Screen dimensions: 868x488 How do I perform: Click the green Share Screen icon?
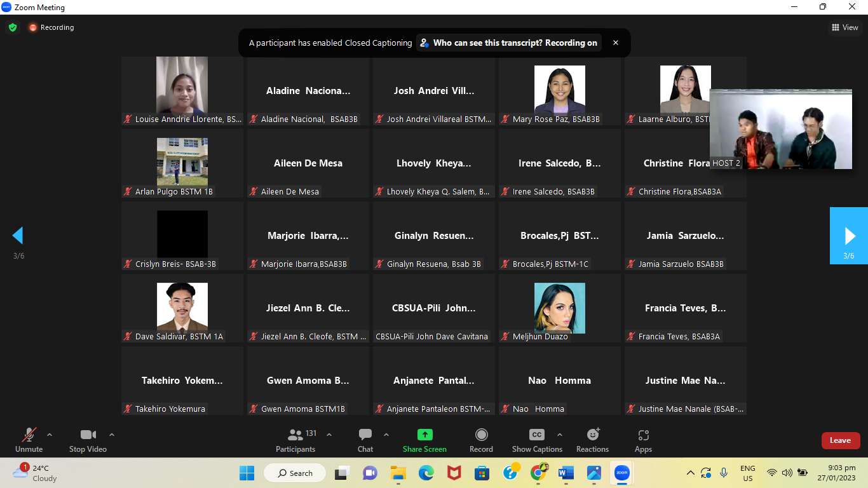point(424,435)
